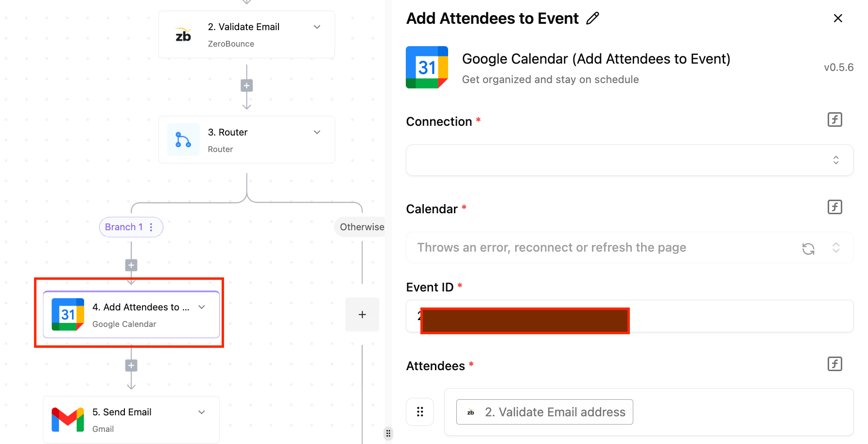The image size is (868, 444).
Task: Refresh the Calendar options list
Action: click(x=808, y=249)
